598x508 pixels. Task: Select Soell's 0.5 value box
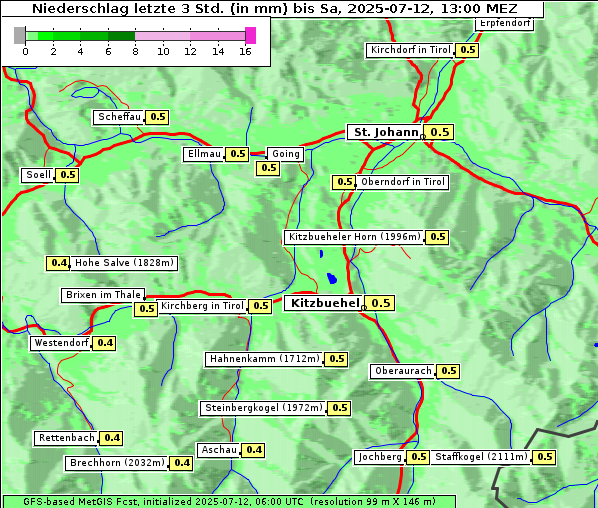click(x=67, y=175)
